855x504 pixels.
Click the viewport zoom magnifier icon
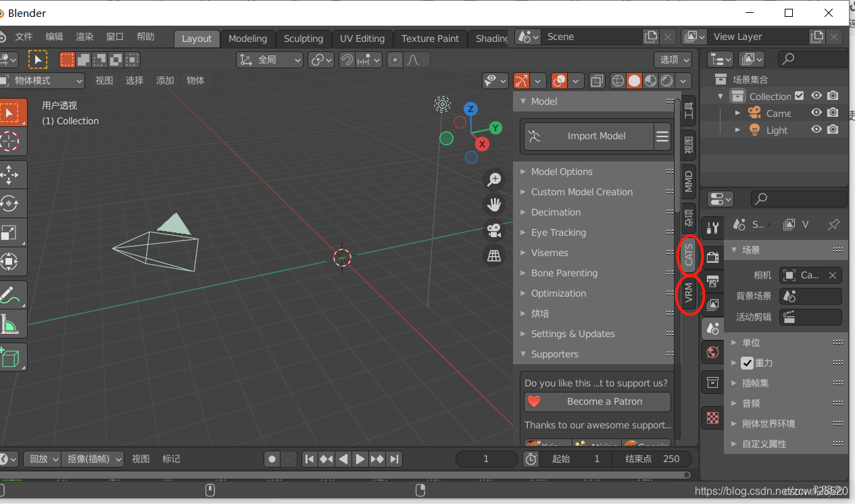[x=495, y=179]
